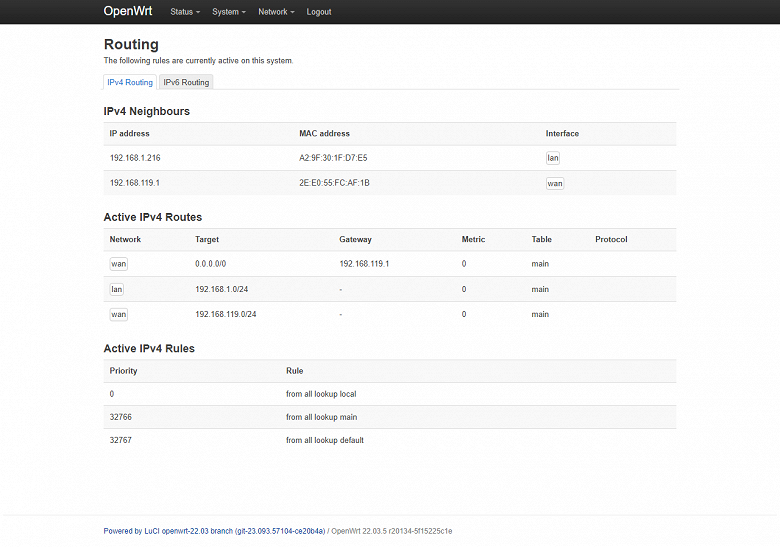780x547 pixels.
Task: Click wan badge on the 0.0.0.0/0 route
Action: 118,264
